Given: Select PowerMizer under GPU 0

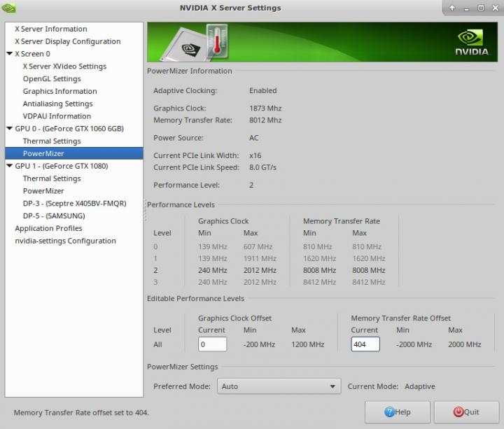Looking at the screenshot, I should coord(74,153).
